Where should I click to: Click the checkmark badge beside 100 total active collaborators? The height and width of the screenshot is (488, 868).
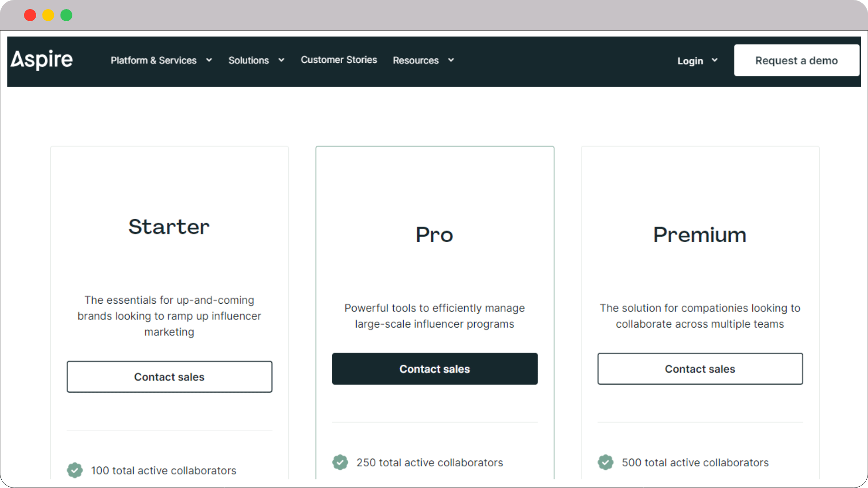pos(75,470)
